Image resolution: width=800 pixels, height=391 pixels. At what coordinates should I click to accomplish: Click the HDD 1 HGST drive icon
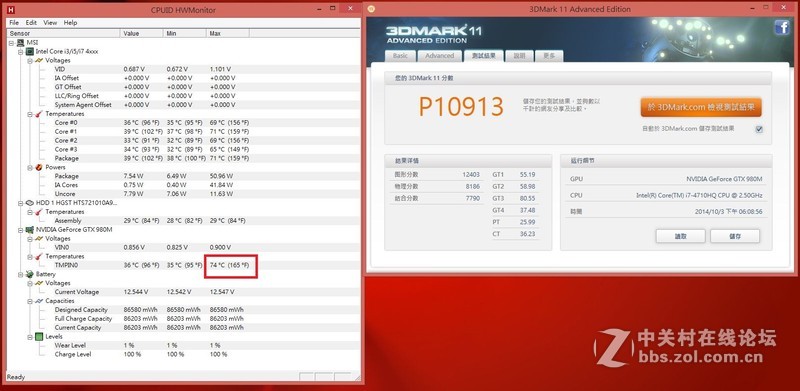point(30,203)
